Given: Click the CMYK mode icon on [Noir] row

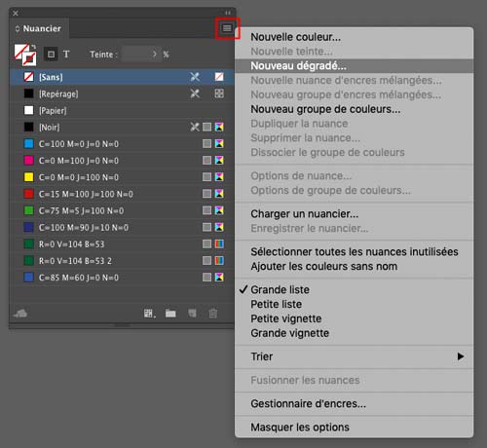Looking at the screenshot, I should pyautogui.click(x=219, y=127).
